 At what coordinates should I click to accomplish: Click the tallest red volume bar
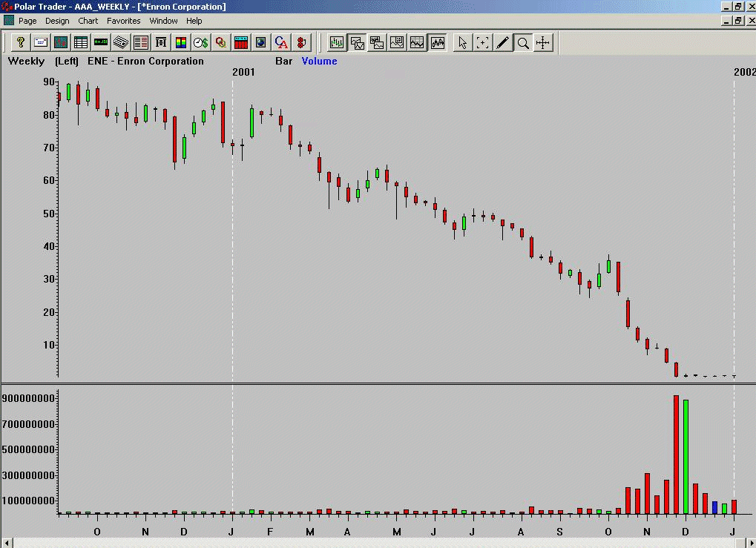click(676, 455)
